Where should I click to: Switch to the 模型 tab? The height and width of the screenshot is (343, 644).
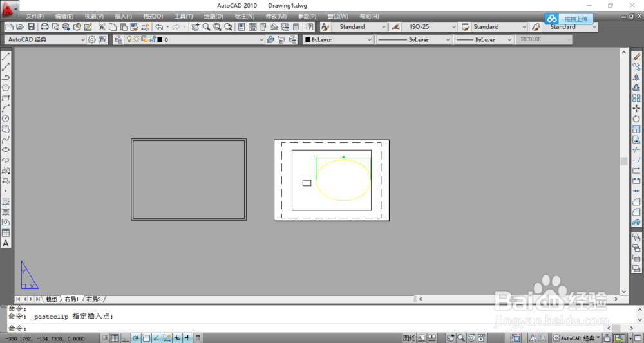point(52,299)
